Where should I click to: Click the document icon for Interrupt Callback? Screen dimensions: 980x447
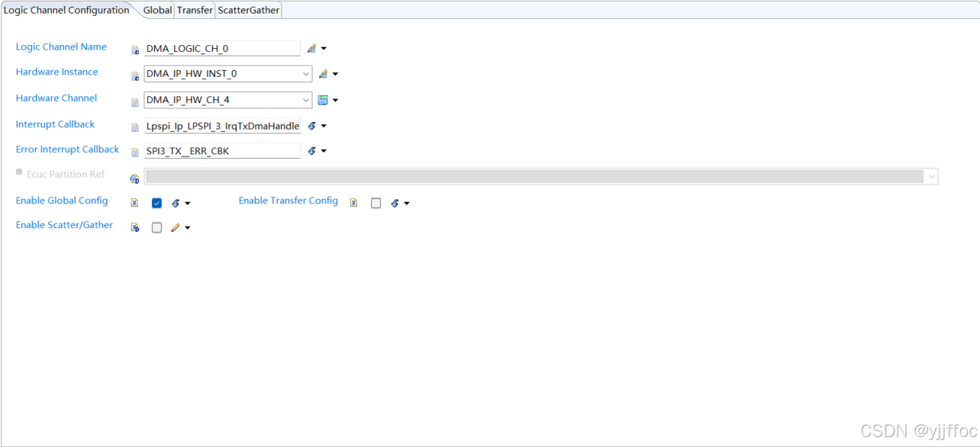(x=135, y=127)
